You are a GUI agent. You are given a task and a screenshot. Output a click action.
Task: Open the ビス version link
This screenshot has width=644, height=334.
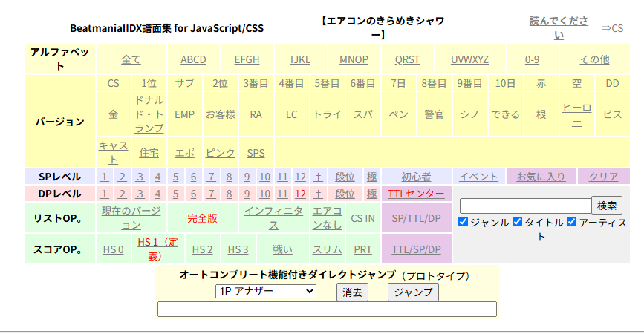click(612, 114)
